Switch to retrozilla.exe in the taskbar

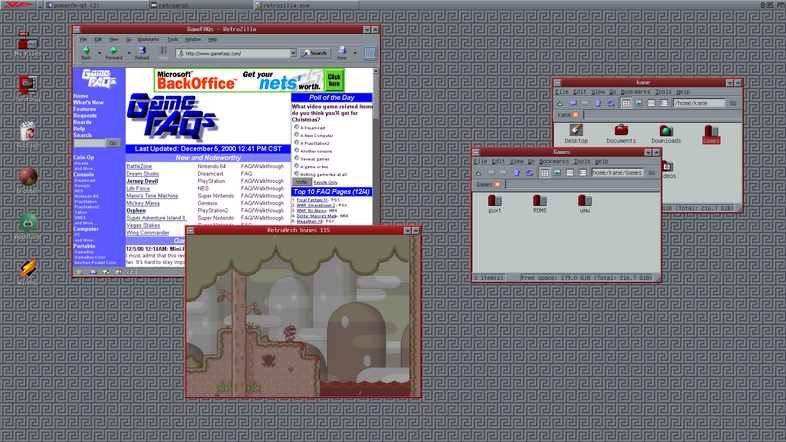point(307,5)
